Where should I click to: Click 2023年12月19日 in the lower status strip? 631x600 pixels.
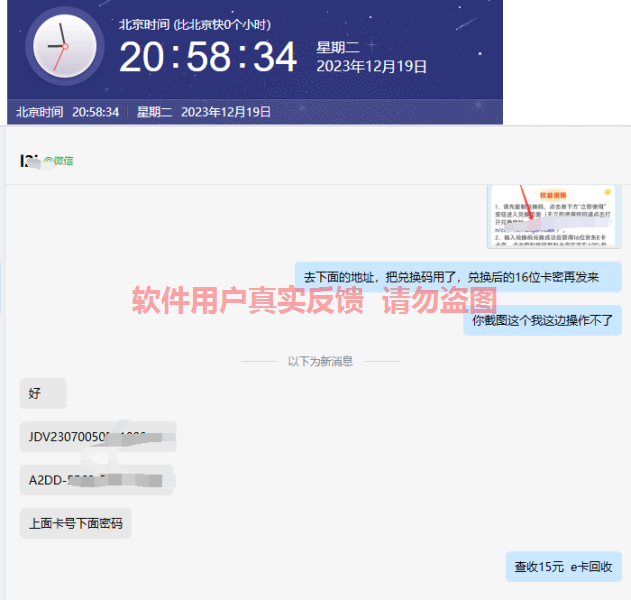(226, 112)
